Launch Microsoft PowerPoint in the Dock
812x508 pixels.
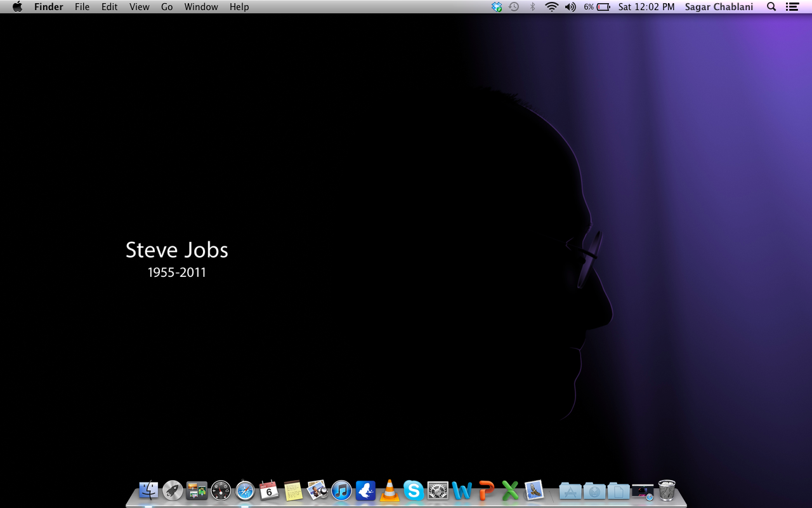(x=486, y=490)
